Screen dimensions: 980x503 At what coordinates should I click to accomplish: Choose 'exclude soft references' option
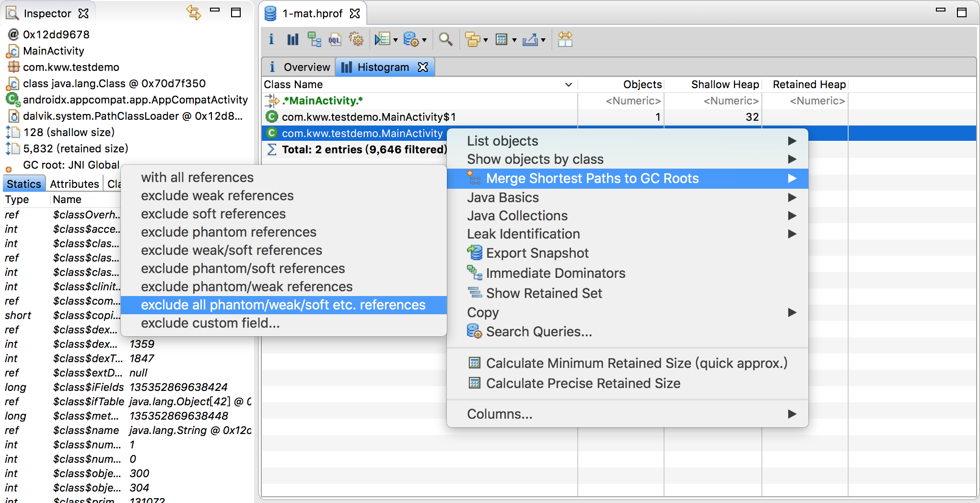pos(284,214)
